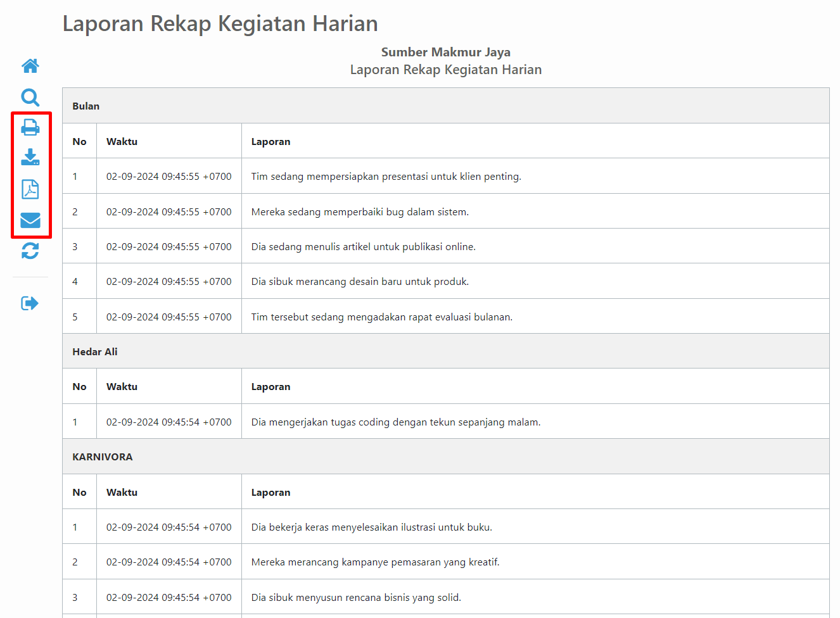Print the report with printer icon
Screen dimensions: 840x618
tap(30, 127)
